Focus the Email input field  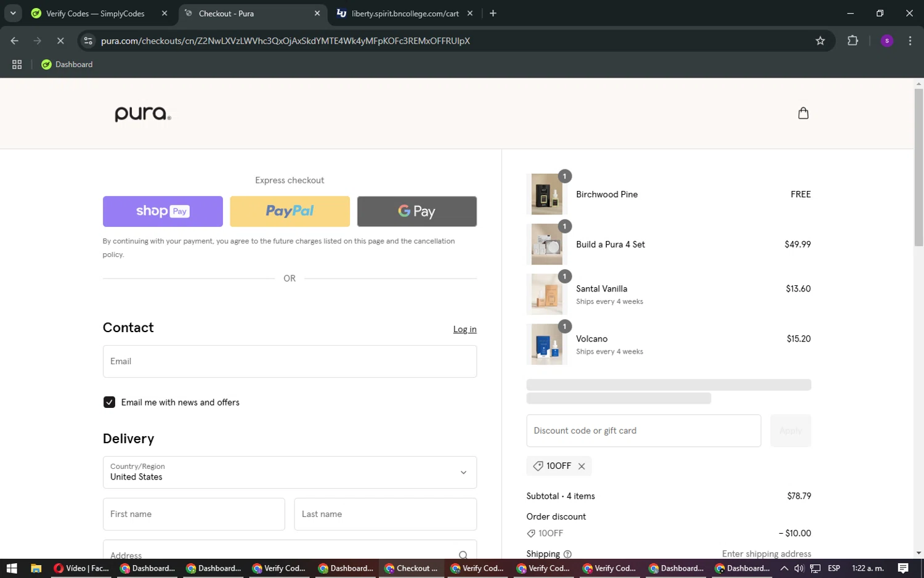click(x=290, y=361)
